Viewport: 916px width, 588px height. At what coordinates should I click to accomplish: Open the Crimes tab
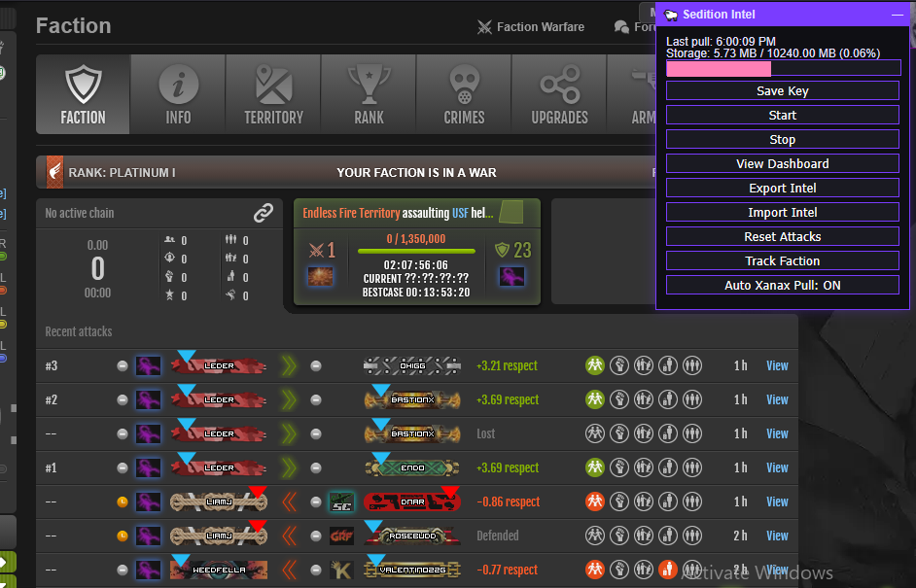click(x=464, y=94)
